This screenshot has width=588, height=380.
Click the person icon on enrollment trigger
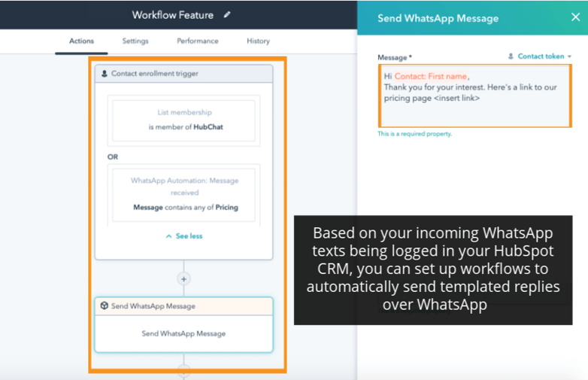(x=105, y=74)
